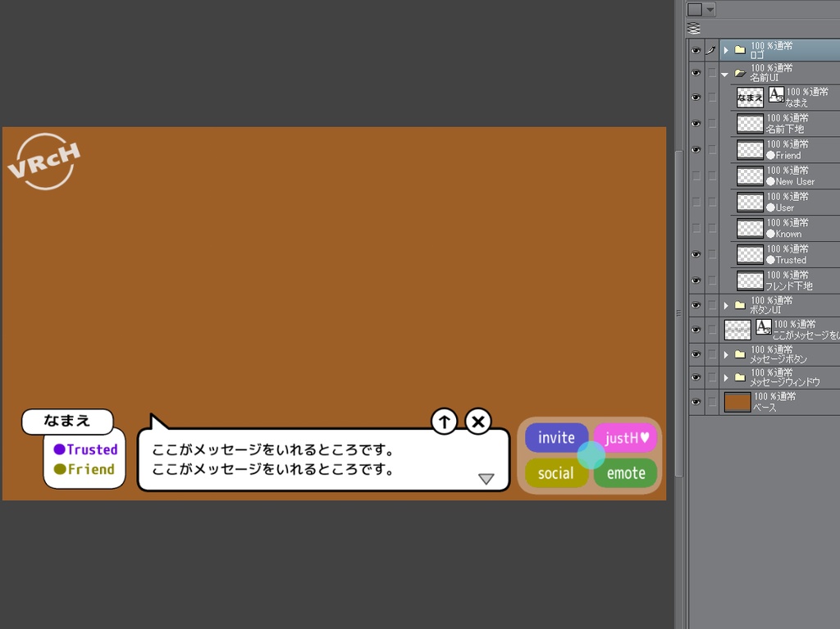Select the 名前下地 layer thumbnail
840x629 pixels.
[750, 124]
